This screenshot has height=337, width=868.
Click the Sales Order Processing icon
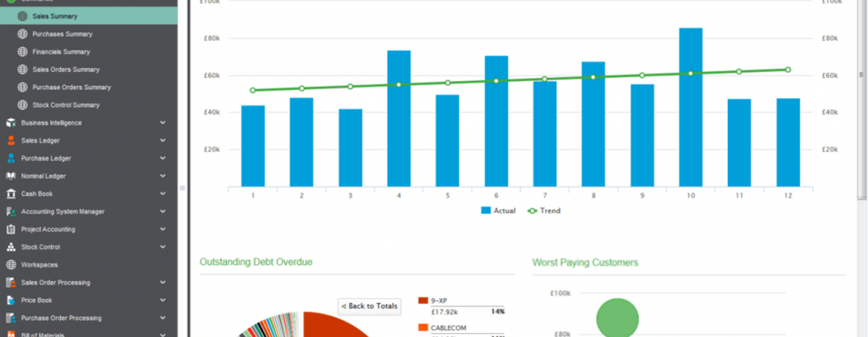pos(10,282)
